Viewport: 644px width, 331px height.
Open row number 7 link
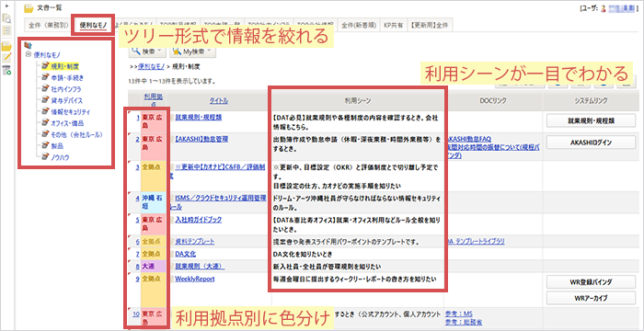138,254
